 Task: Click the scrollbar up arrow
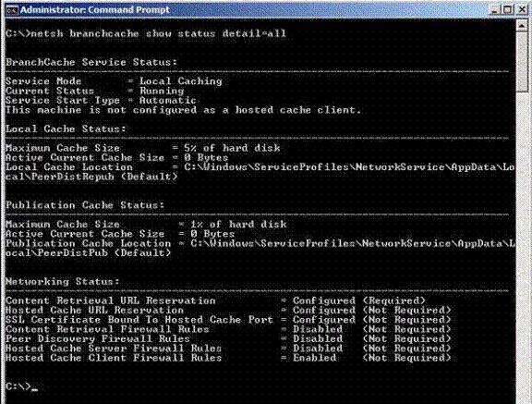(x=522, y=26)
